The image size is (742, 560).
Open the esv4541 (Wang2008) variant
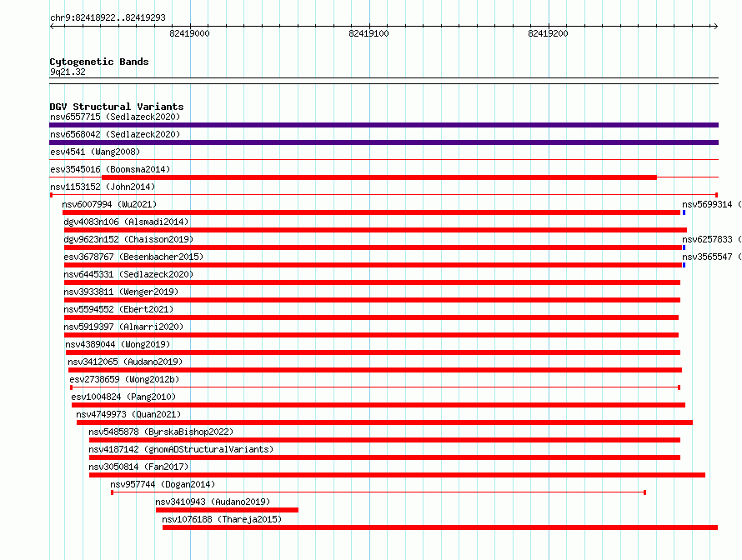[95, 152]
